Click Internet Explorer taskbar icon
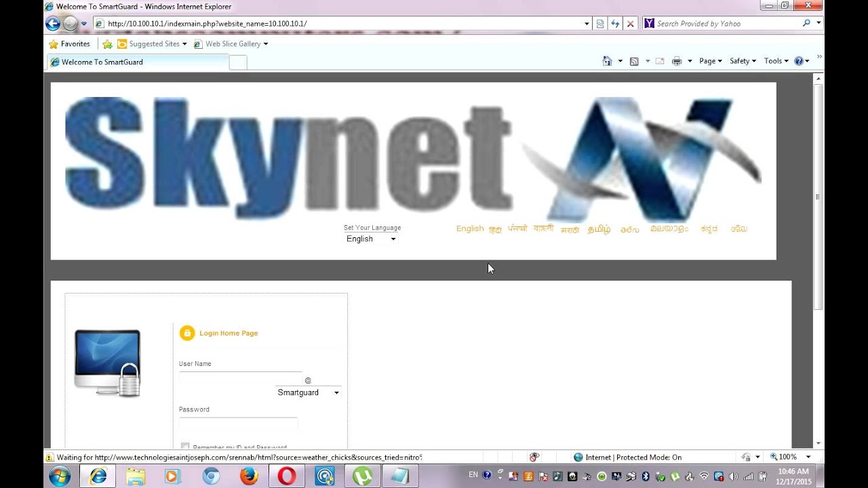The height and width of the screenshot is (488, 868). [98, 476]
